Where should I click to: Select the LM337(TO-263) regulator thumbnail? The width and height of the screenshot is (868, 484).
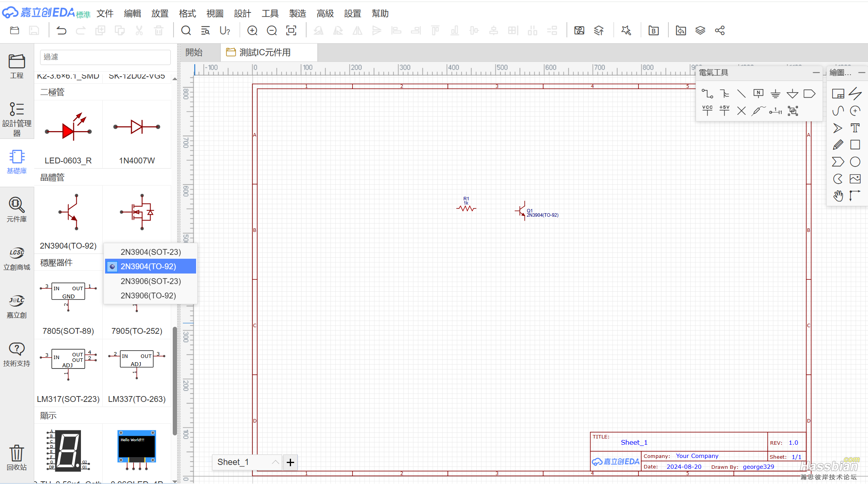(x=137, y=373)
